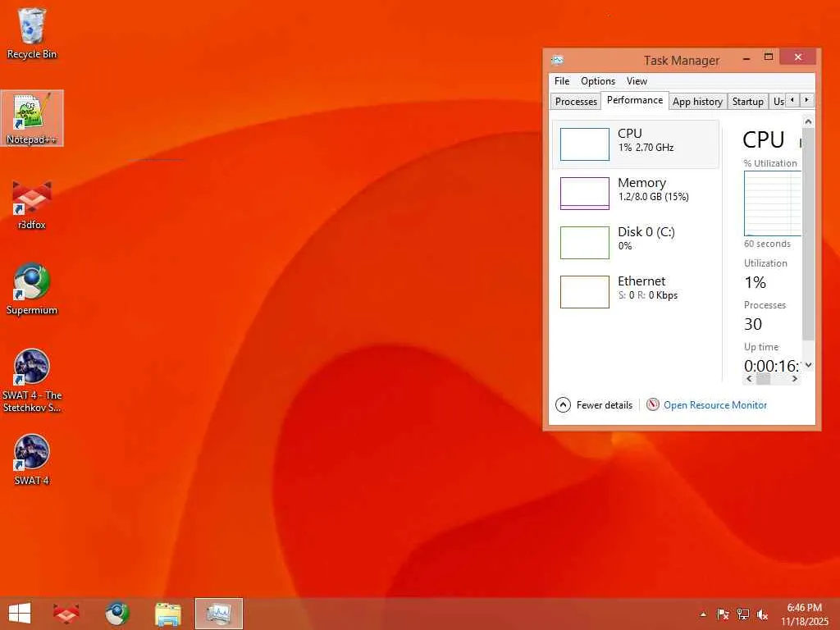
Task: Select the Disk 0 (C:) resource entry
Action: pyautogui.click(x=636, y=242)
